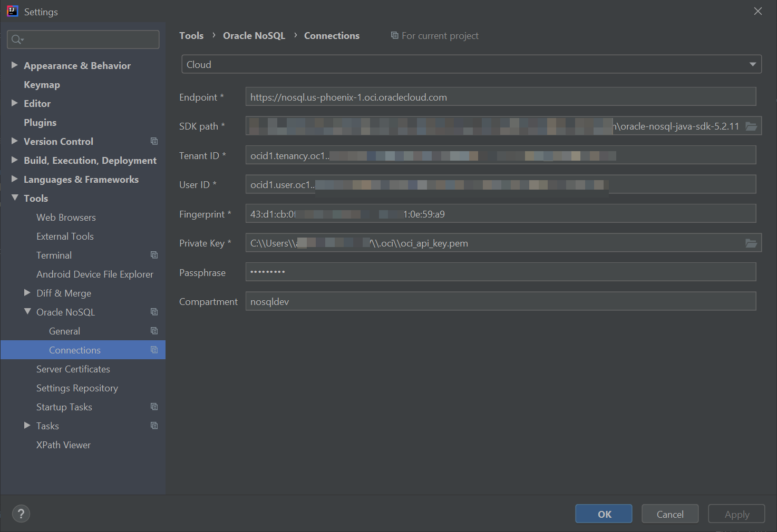Select Server Certificates in settings tree
Viewport: 777px width, 532px height.
click(x=73, y=369)
